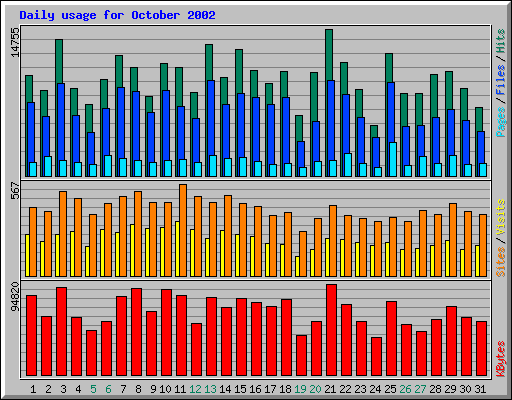512x400 pixels.
Task: Select the red KBytes bar for day 12
Action: point(196,349)
